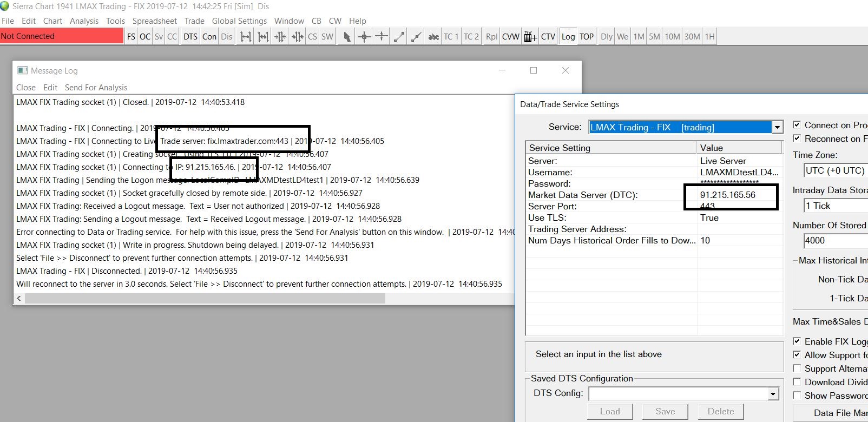Open the Intraday Data Storage 1 Tick dropdown
The height and width of the screenshot is (422, 868).
[x=836, y=206]
